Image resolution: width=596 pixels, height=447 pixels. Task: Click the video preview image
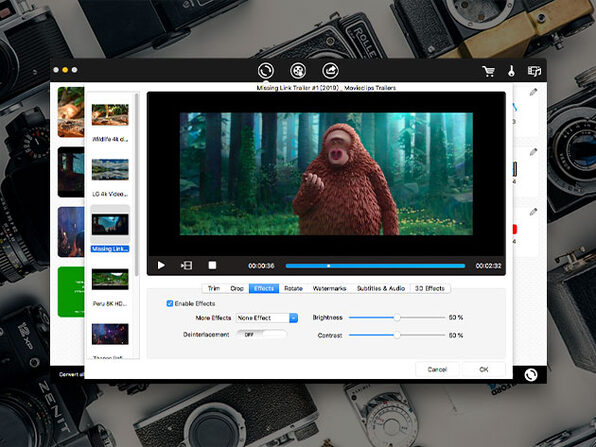326,174
